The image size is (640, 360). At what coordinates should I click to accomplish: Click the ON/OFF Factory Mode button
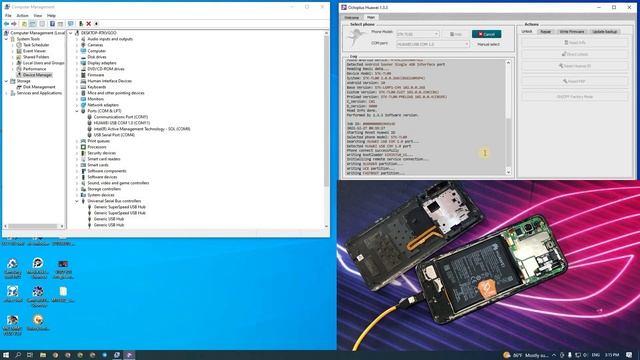(x=575, y=97)
